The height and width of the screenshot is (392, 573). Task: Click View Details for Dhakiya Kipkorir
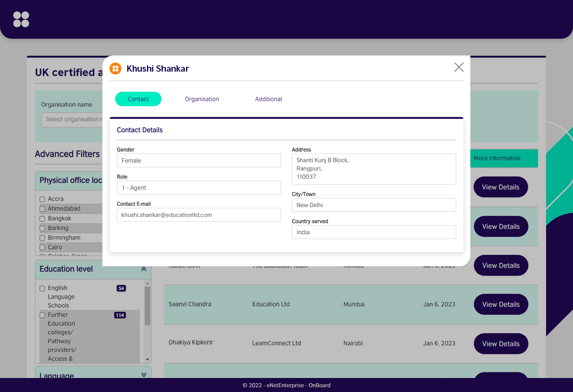(500, 343)
